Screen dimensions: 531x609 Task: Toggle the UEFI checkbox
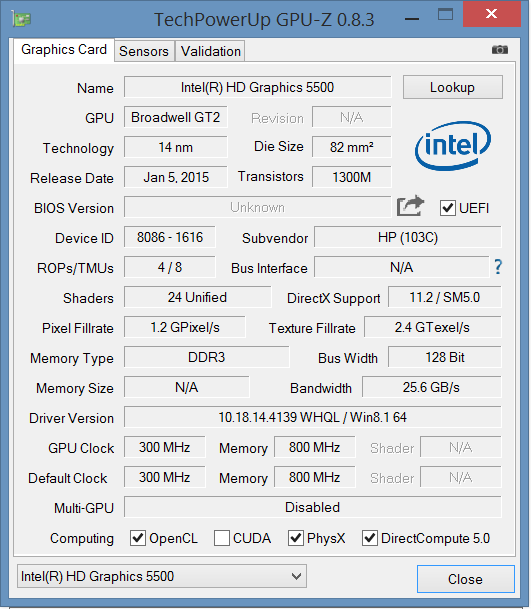coord(447,208)
